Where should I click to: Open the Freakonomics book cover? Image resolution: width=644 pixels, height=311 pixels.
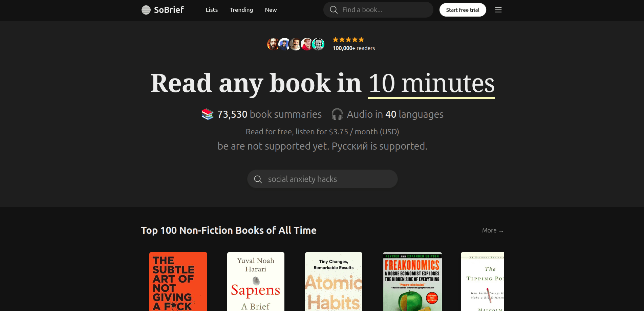[412, 282]
